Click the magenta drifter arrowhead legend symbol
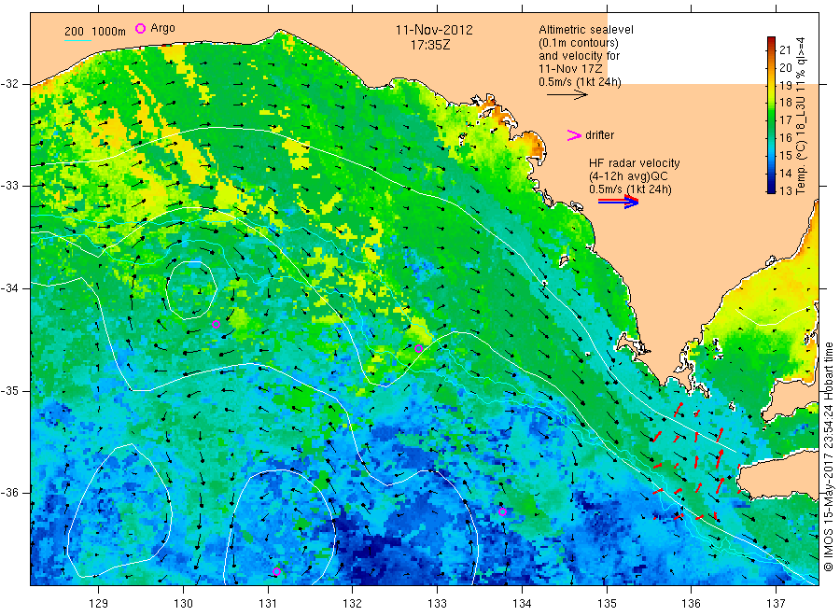The image size is (840, 616). 574,135
